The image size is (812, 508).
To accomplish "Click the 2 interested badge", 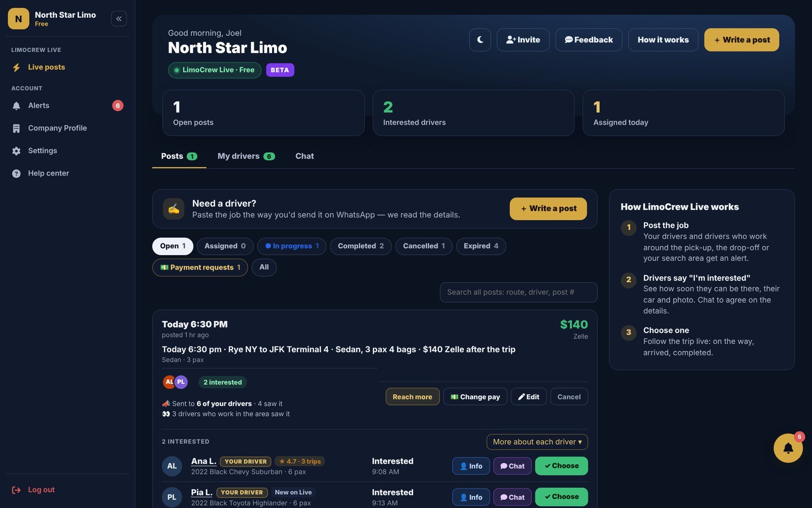I will 222,382.
